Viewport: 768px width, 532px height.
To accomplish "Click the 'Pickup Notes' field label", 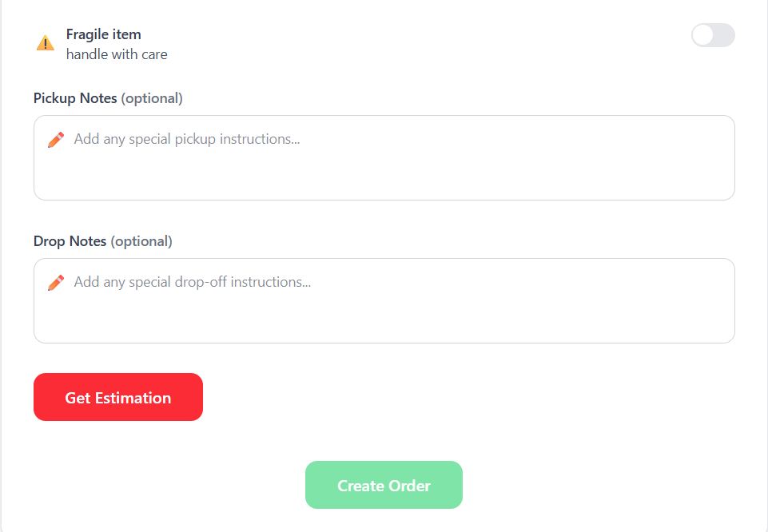I will (75, 98).
